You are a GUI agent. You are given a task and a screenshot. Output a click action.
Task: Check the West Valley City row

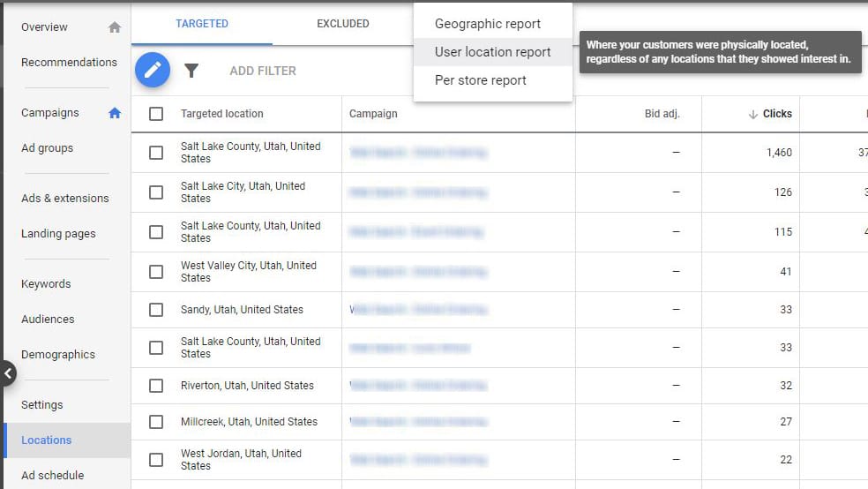[x=156, y=272]
